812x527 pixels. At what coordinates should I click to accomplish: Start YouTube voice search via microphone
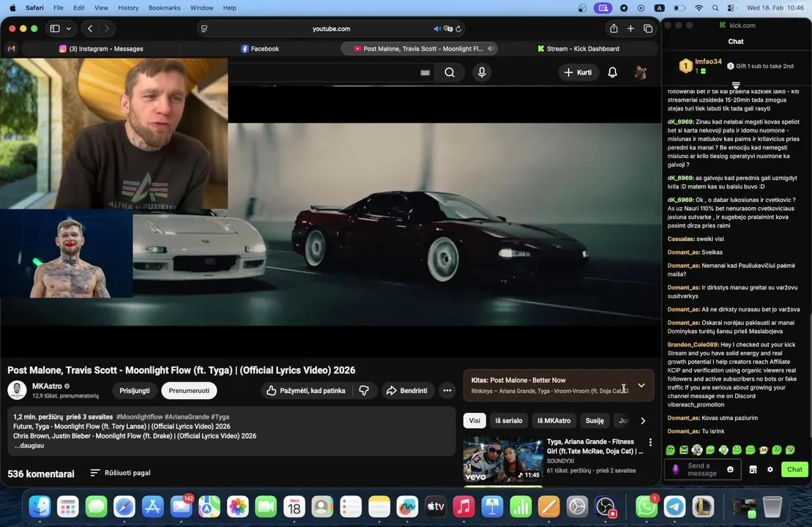[482, 72]
